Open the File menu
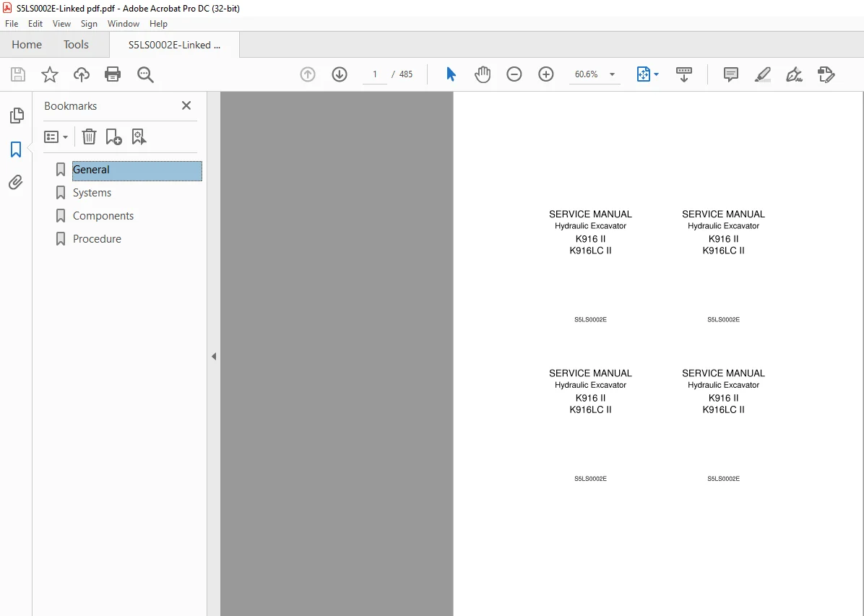Image resolution: width=864 pixels, height=616 pixels. (12, 24)
